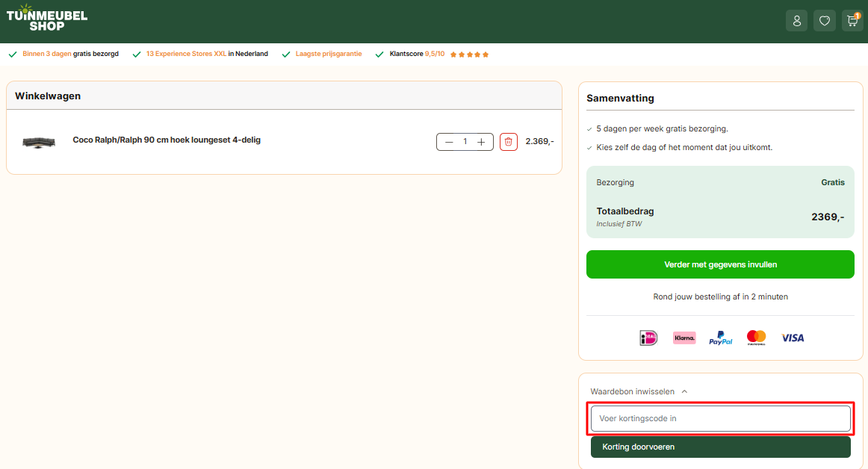Click the kortingscode input field
The height and width of the screenshot is (469, 868).
click(720, 418)
